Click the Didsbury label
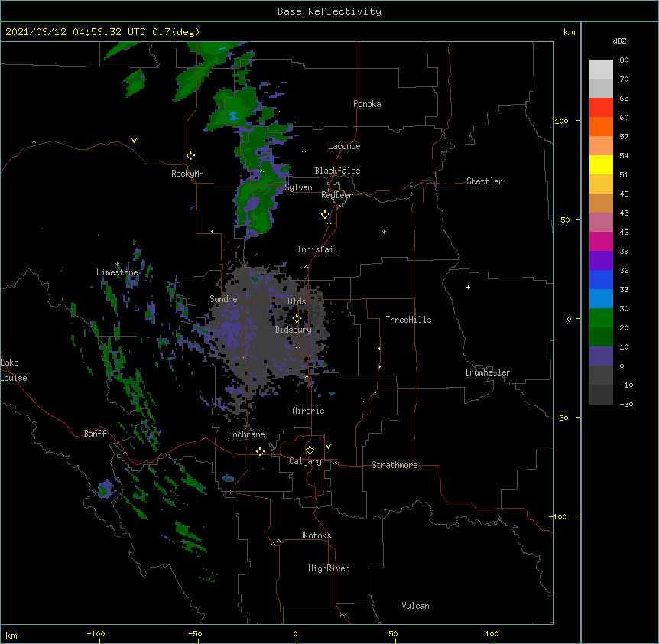The width and height of the screenshot is (659, 644). (294, 330)
